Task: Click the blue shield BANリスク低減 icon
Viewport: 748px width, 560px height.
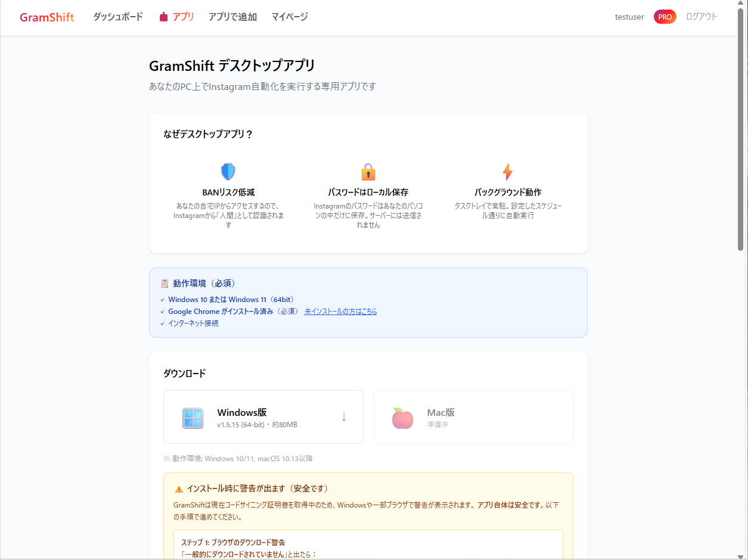Action: pos(228,172)
